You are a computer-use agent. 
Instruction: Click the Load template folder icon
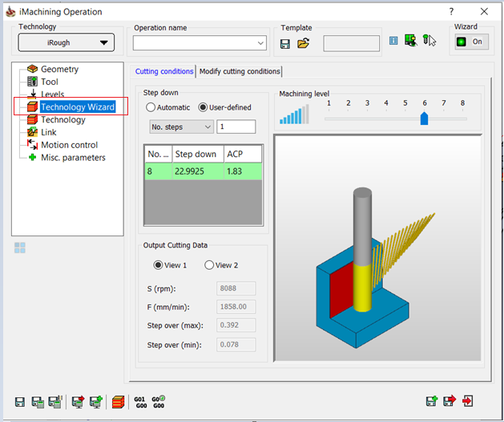coord(303,43)
